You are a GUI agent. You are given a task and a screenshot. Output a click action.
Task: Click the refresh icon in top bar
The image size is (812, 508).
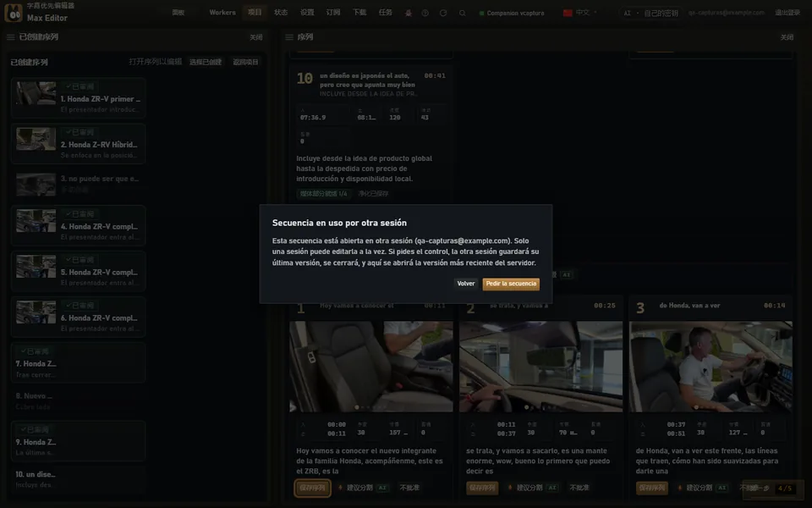click(443, 13)
